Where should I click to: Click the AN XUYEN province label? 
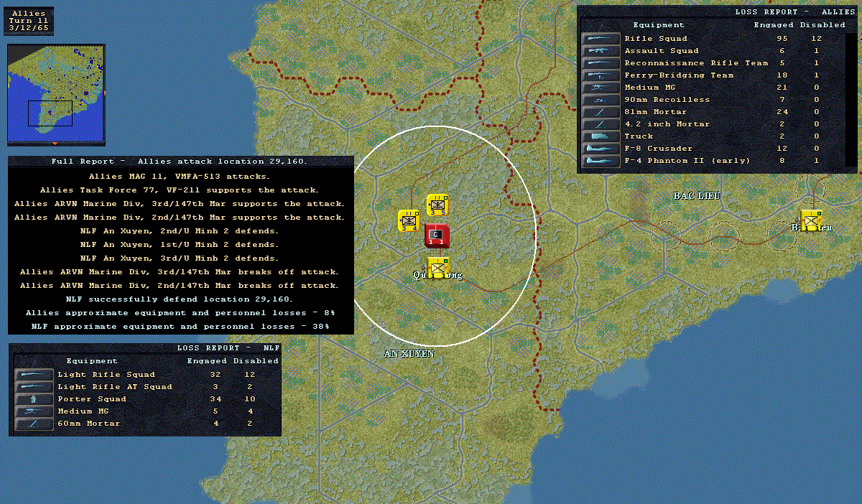click(409, 354)
